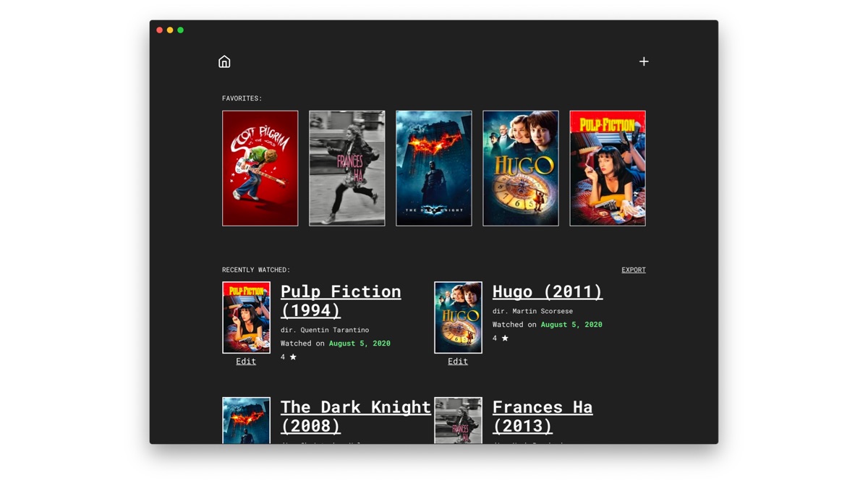The height and width of the screenshot is (483, 868).
Task: Open Frances Ha poster in favorites
Action: click(347, 168)
